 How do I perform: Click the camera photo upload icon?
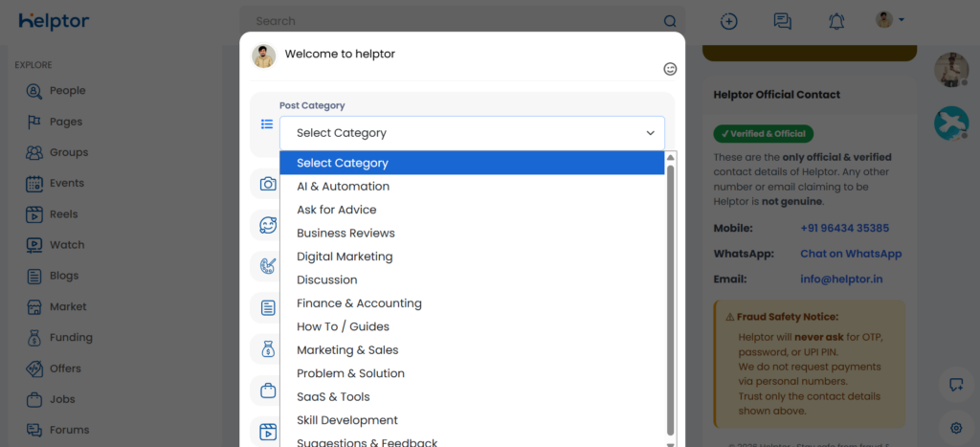(268, 184)
